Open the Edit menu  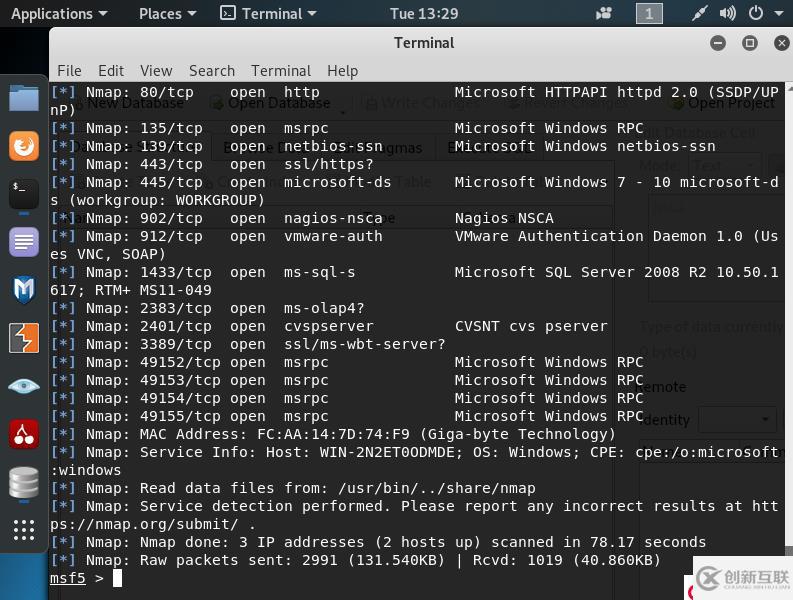point(111,71)
